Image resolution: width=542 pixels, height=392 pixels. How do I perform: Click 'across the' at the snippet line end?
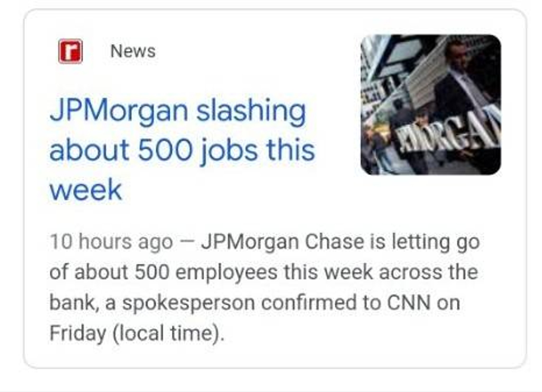pos(428,272)
